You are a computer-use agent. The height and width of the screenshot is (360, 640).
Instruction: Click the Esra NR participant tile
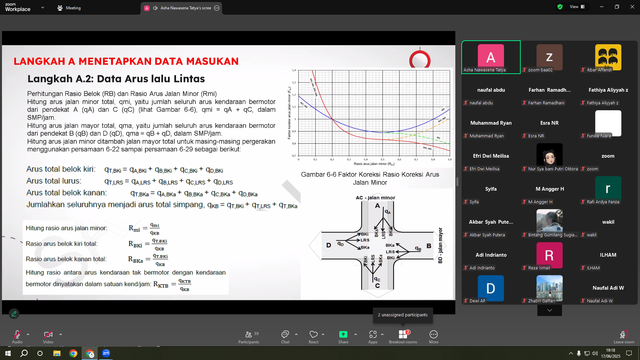point(549,124)
